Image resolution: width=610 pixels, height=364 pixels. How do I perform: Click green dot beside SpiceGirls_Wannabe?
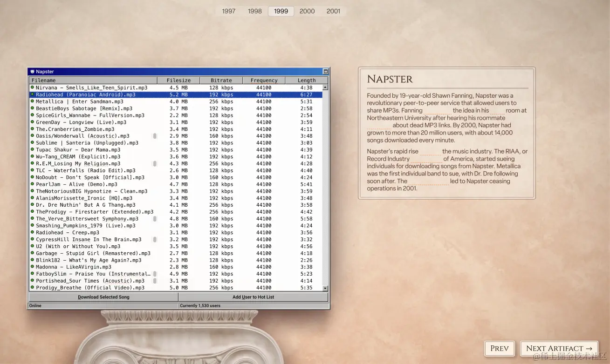[x=33, y=115]
